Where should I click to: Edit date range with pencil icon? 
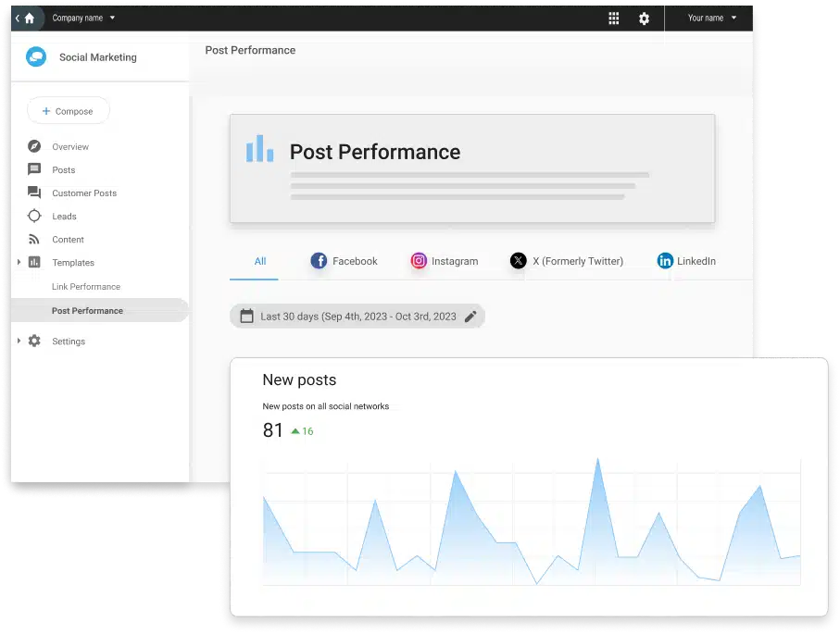[470, 317]
